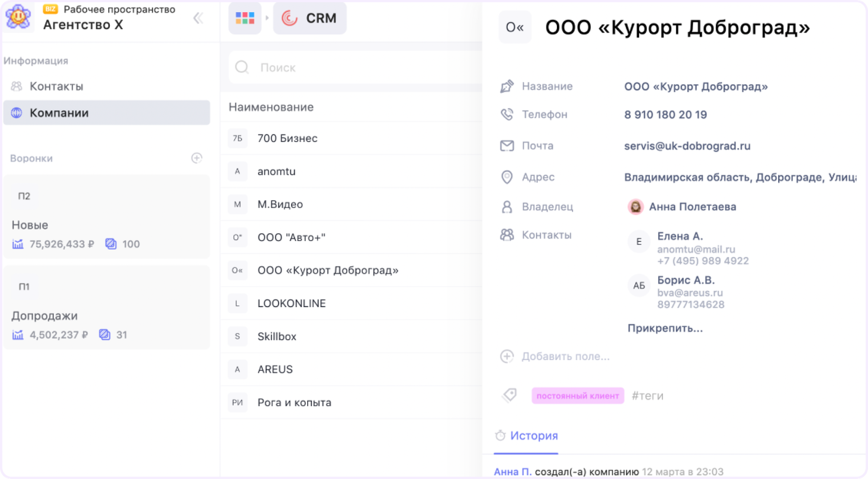Click the phone handset icon
The height and width of the screenshot is (479, 868).
click(506, 115)
